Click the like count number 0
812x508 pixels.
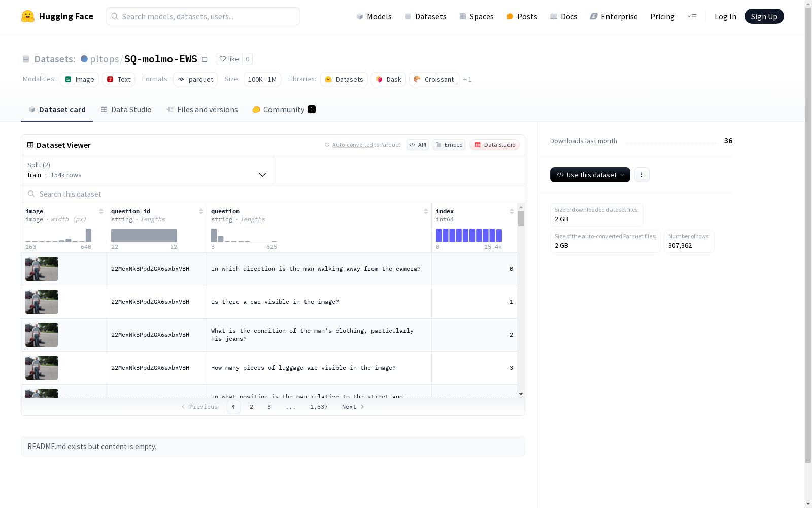click(247, 59)
